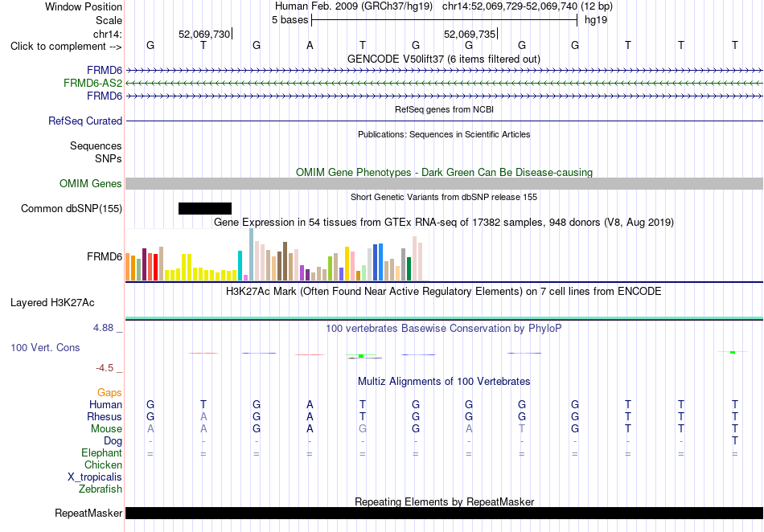Click the 52,069,730 ruler position
The width and height of the screenshot is (764, 532).
(204, 34)
